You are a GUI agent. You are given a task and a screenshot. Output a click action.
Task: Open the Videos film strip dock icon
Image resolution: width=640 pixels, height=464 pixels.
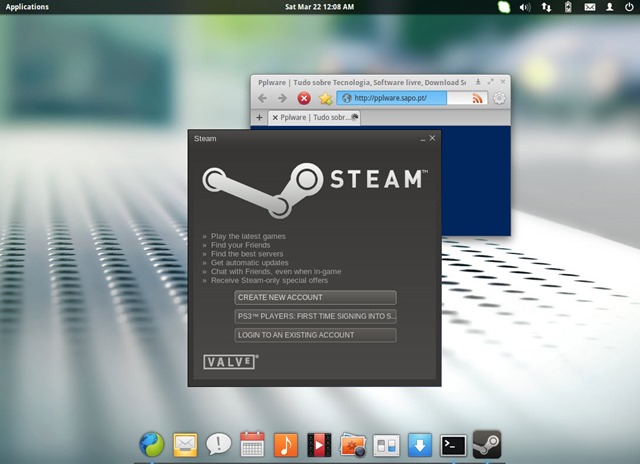click(319, 445)
